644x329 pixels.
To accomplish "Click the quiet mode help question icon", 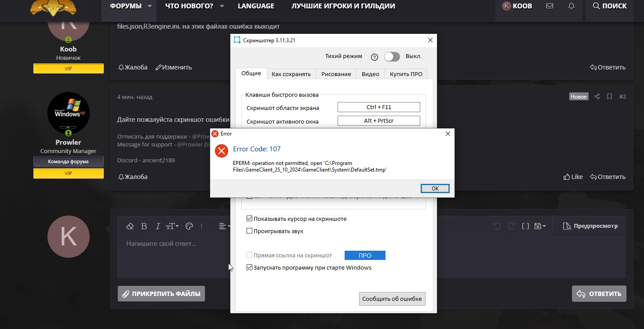I will tap(375, 57).
